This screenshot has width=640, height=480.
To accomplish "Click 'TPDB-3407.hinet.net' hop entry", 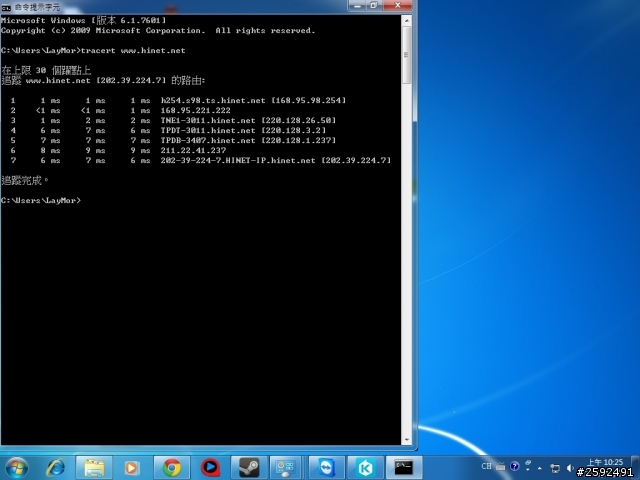I will pos(248,140).
